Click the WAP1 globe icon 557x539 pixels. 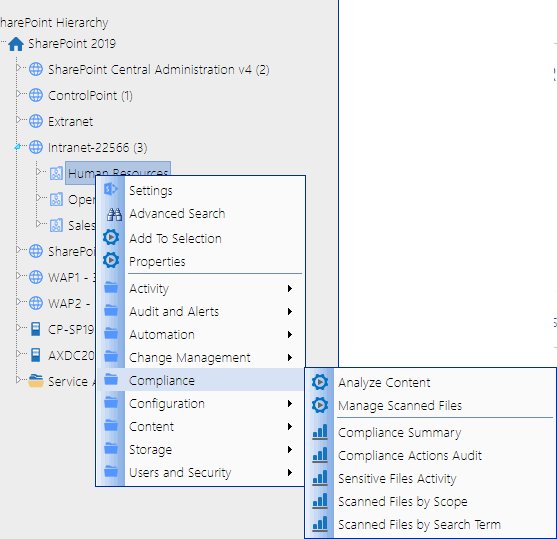click(36, 277)
